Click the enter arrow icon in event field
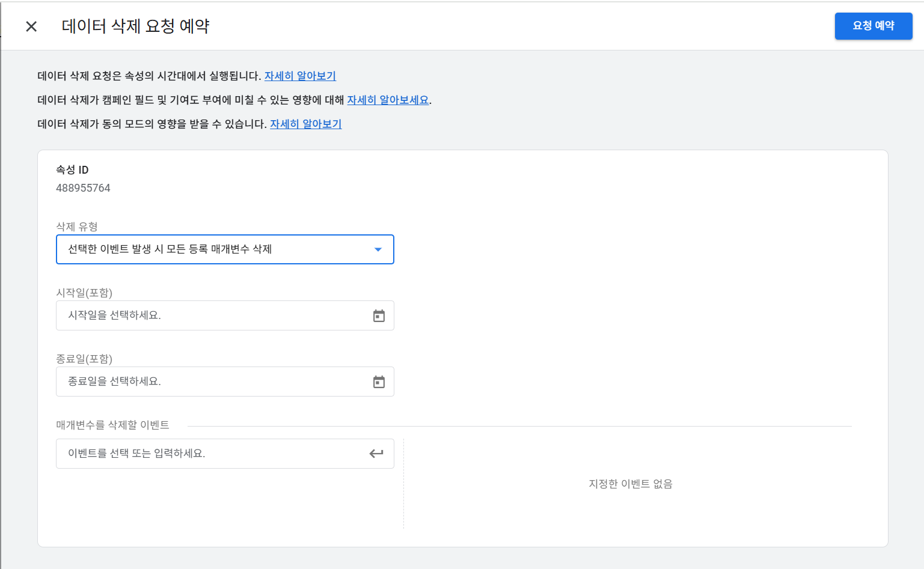 pos(376,454)
